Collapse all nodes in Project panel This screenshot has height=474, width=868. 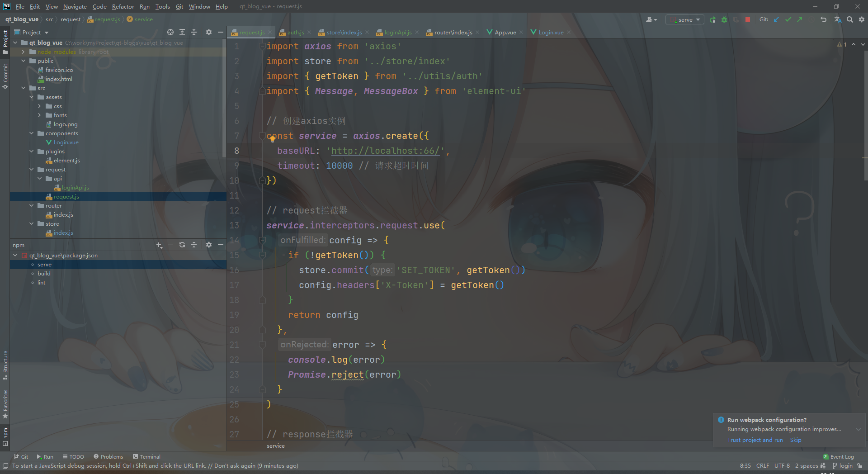pos(194,32)
